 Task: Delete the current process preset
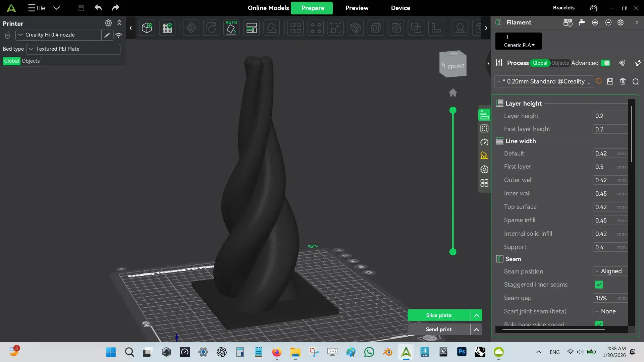pos(623,81)
